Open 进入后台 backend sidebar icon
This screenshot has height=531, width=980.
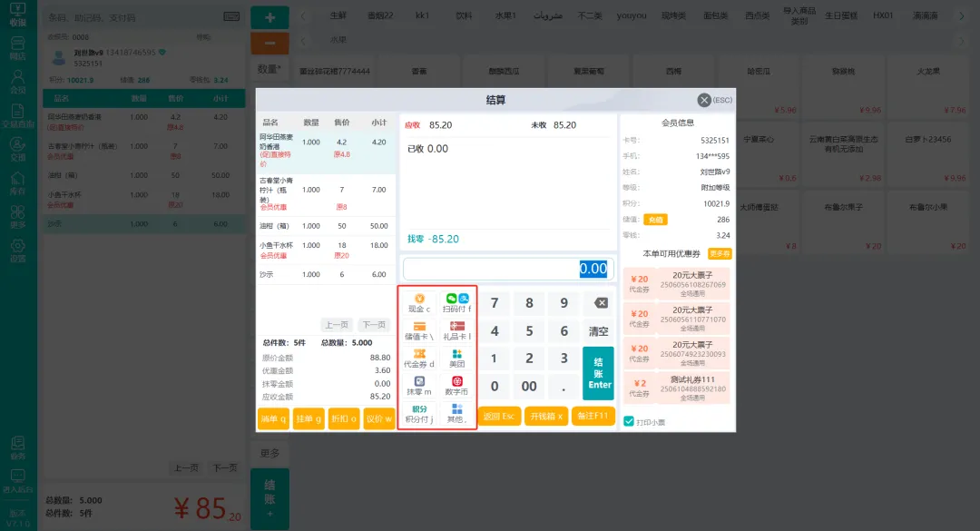pyautogui.click(x=18, y=482)
